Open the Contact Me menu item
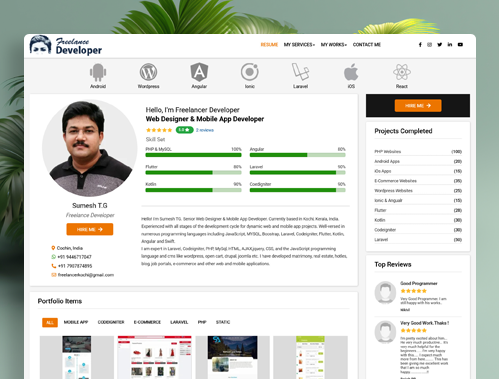The image size is (499, 379). click(367, 45)
